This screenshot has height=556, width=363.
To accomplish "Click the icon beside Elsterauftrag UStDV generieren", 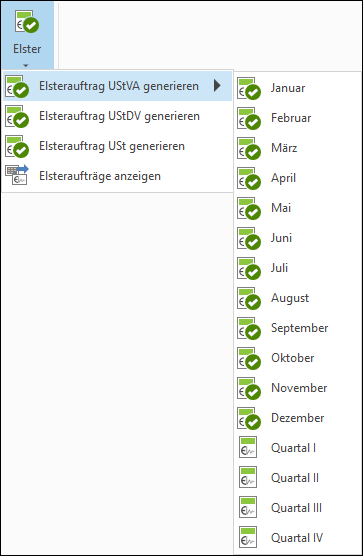I will 17,117.
